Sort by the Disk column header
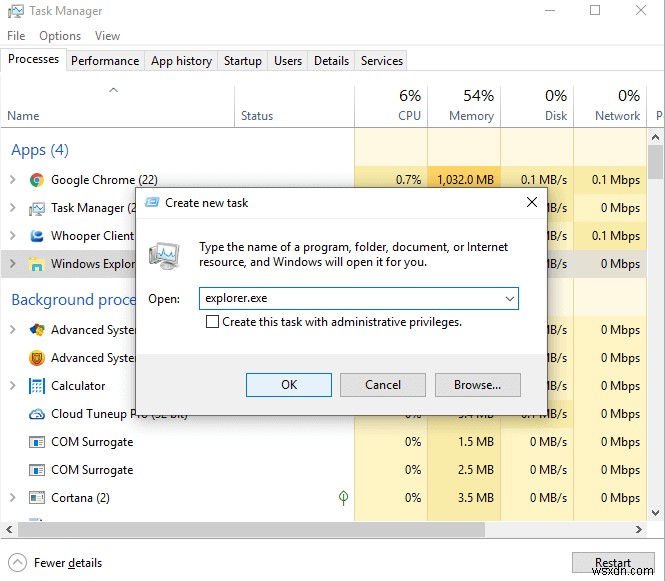Screen dimensions: 665x581 pos(537,107)
